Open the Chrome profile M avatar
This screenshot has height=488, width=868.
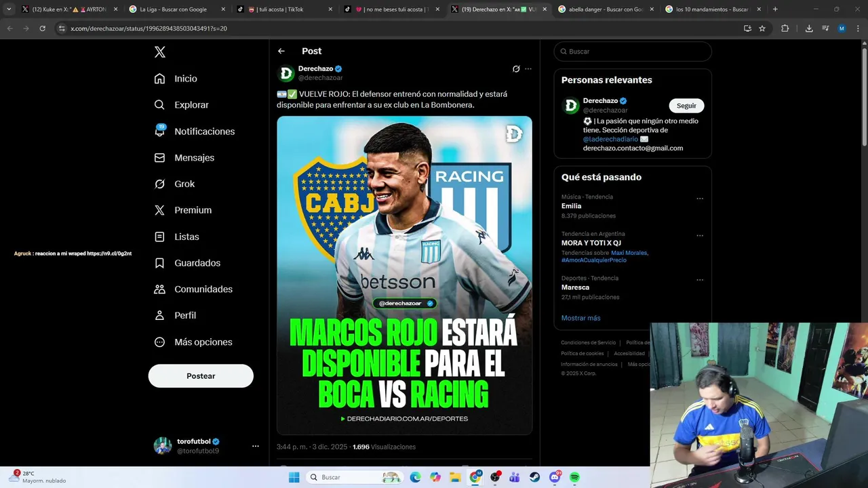(x=842, y=28)
